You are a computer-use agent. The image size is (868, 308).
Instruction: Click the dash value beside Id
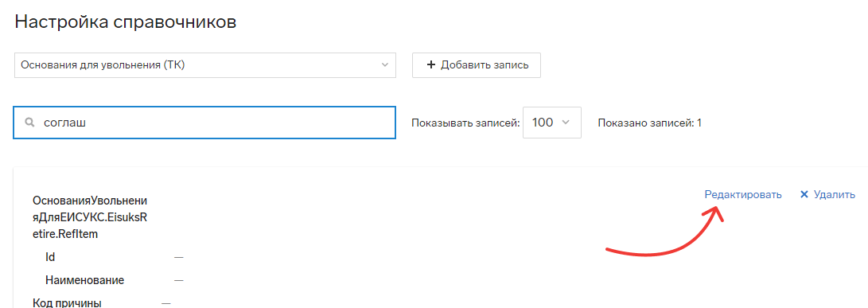(x=178, y=258)
